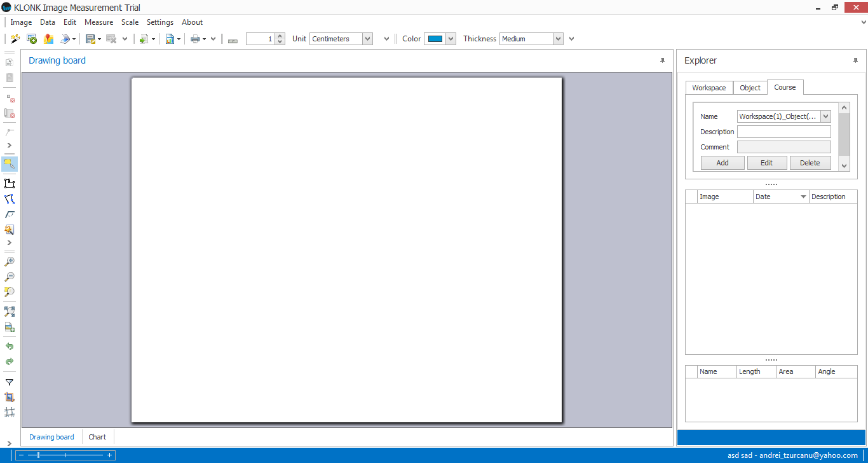
Task: Click the plus end of zoom slider
Action: pos(110,455)
